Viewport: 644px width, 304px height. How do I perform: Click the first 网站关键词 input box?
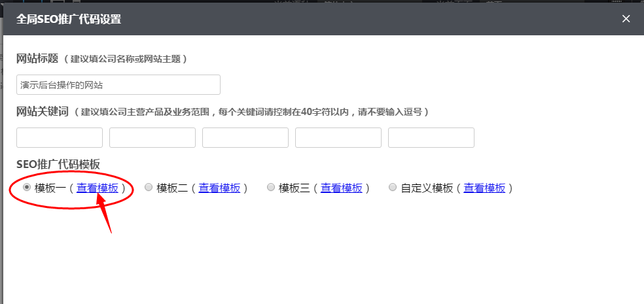(60, 138)
